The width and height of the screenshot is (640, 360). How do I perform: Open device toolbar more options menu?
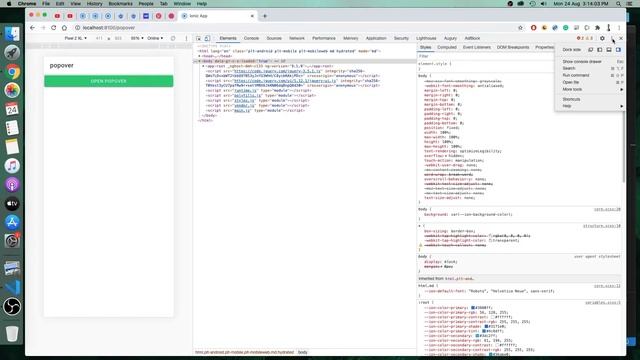[187, 38]
